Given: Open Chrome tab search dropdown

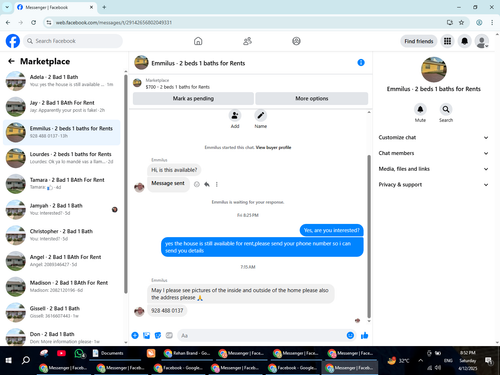Looking at the screenshot, I should click(7, 7).
